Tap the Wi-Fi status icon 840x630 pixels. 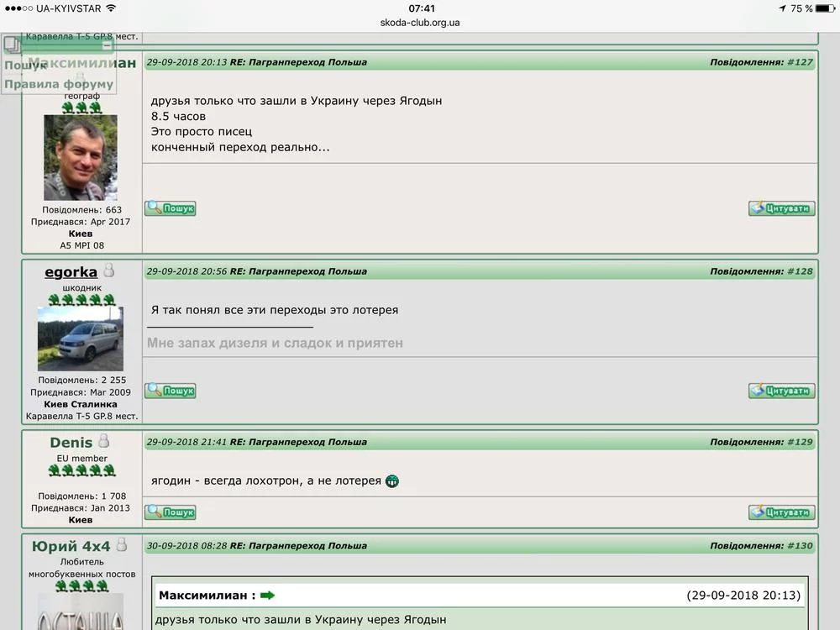click(x=111, y=8)
